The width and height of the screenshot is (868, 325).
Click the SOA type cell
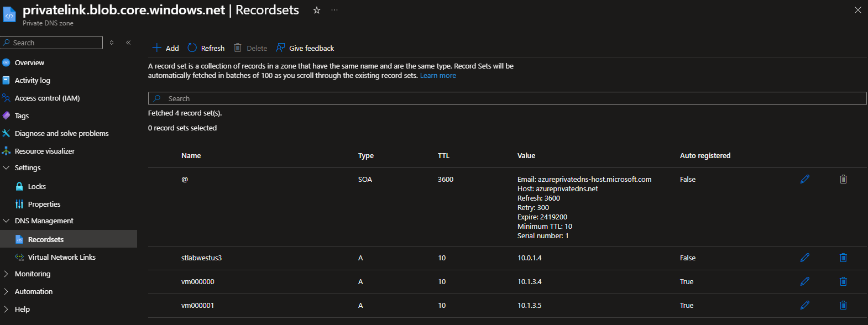[365, 179]
